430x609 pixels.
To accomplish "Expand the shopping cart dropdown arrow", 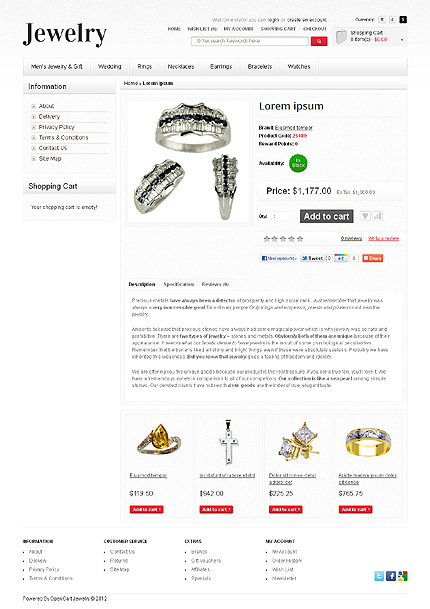I will (402, 40).
